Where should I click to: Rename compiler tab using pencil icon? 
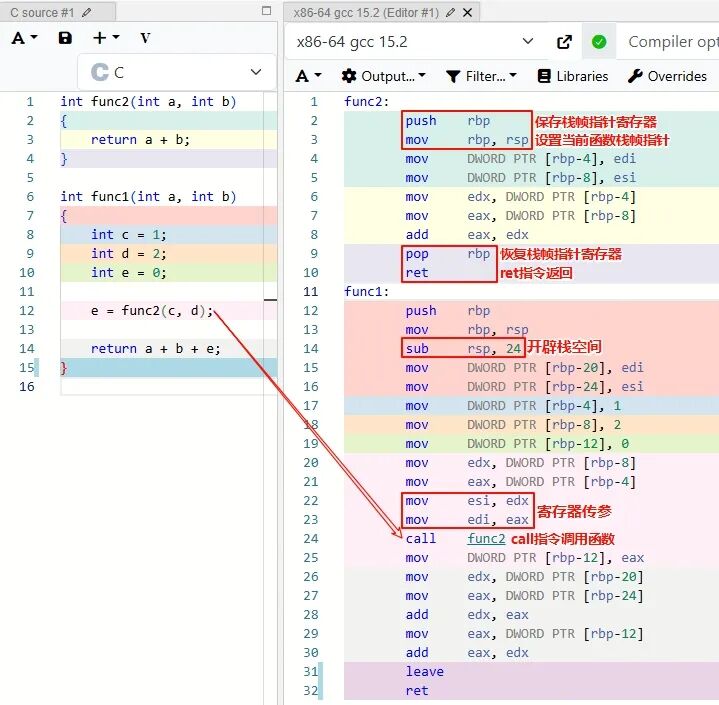451,12
